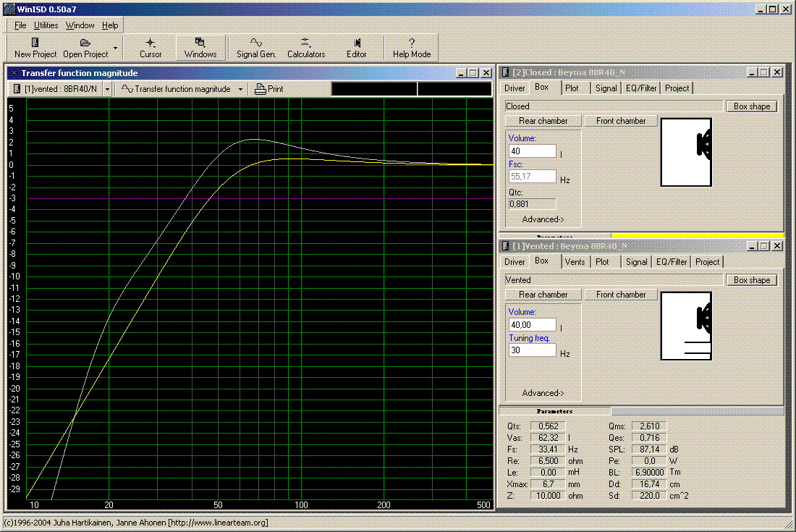Image resolution: width=796 pixels, height=532 pixels.
Task: Open Plot tab in Vented project window
Action: (602, 262)
